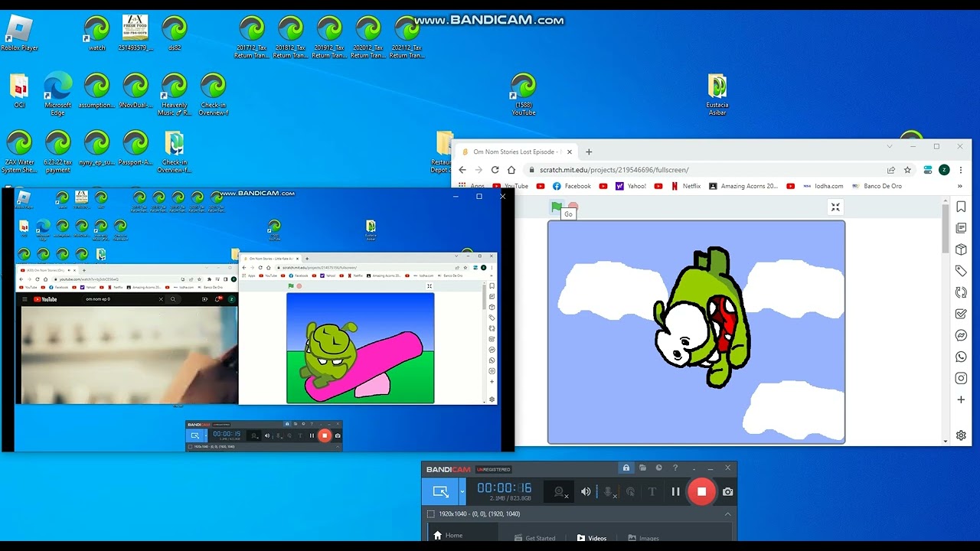Viewport: 980px width, 551px height.
Task: Open Bandicam Get Started tab
Action: tap(534, 538)
